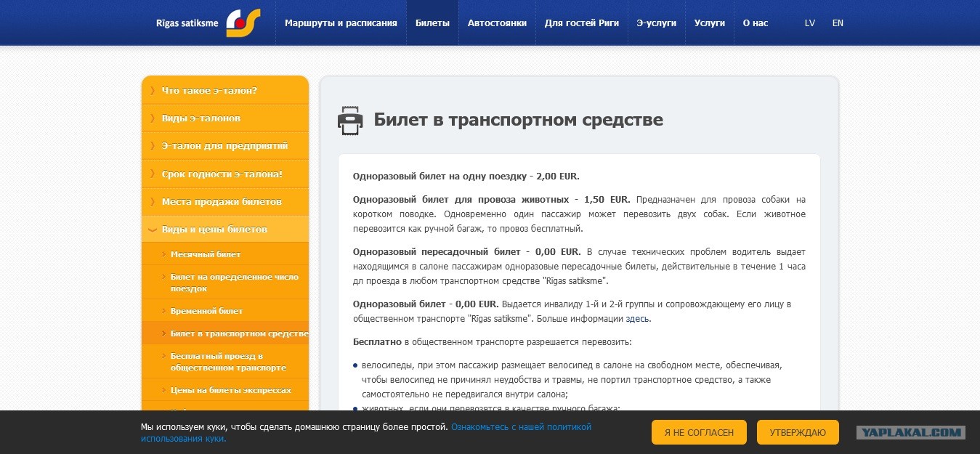Expand Места продажи билетов section

[225, 201]
